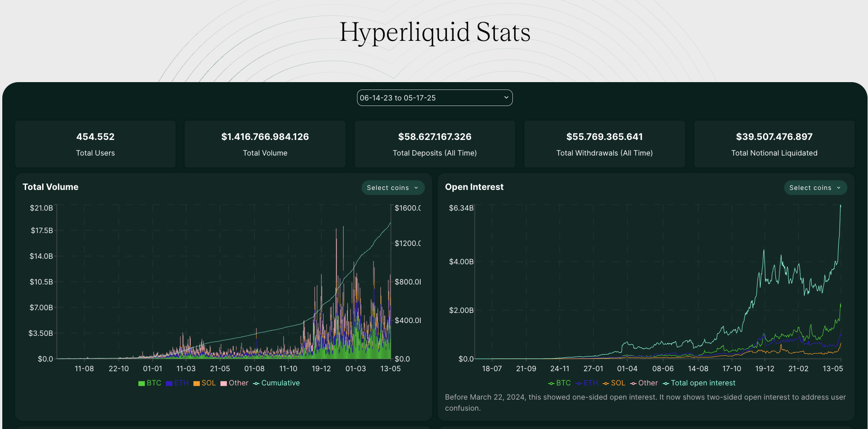Image resolution: width=868 pixels, height=429 pixels.
Task: Click the Before March 22, 2024 footnote
Action: [645, 403]
